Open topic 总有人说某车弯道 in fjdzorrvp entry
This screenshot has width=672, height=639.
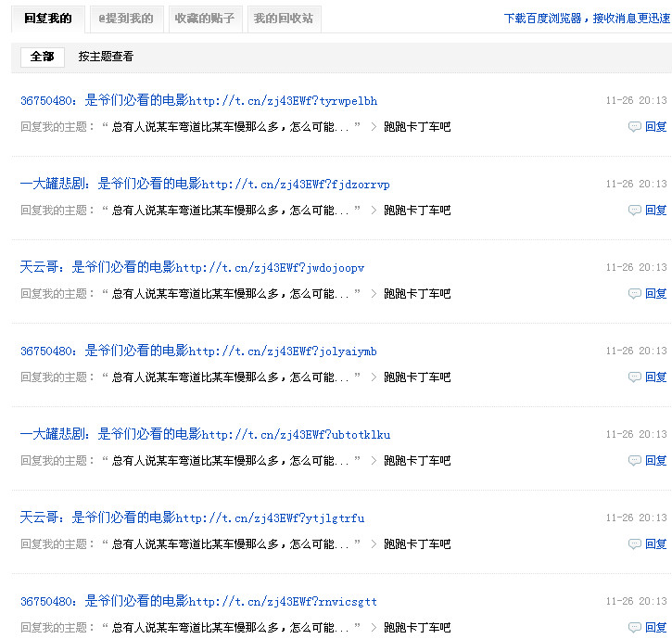coord(231,211)
